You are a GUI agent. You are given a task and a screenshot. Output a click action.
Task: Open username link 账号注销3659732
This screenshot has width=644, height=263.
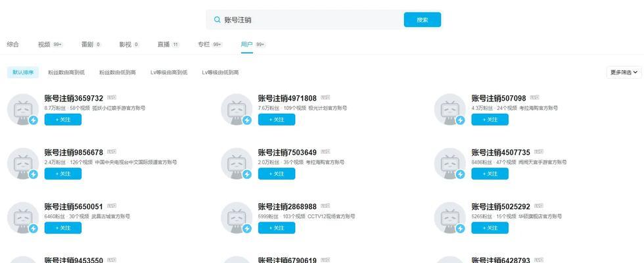(74, 98)
